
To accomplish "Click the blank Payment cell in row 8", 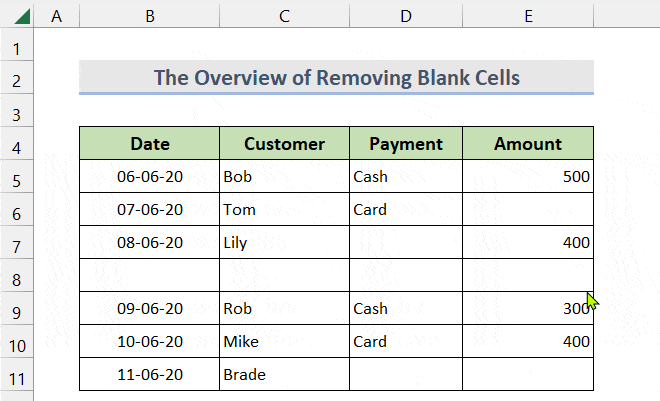I will tap(405, 275).
